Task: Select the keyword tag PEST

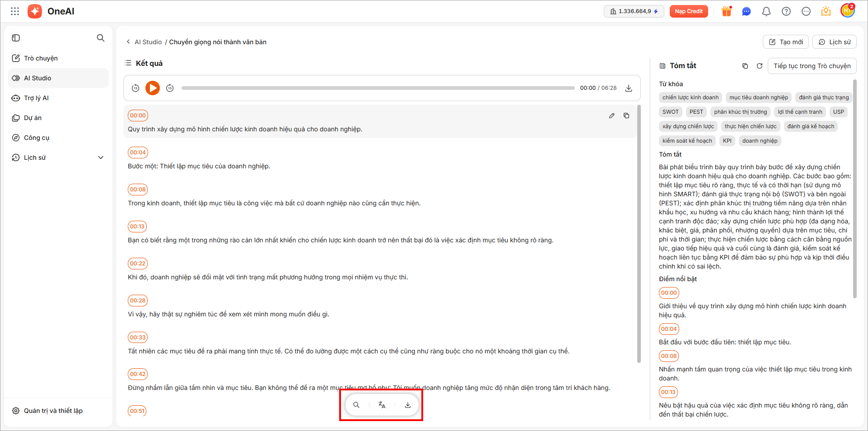Action: point(696,112)
